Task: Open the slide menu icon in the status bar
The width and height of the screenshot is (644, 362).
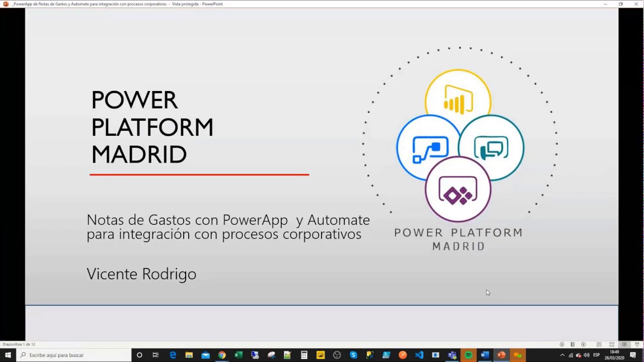Action: tap(573, 344)
